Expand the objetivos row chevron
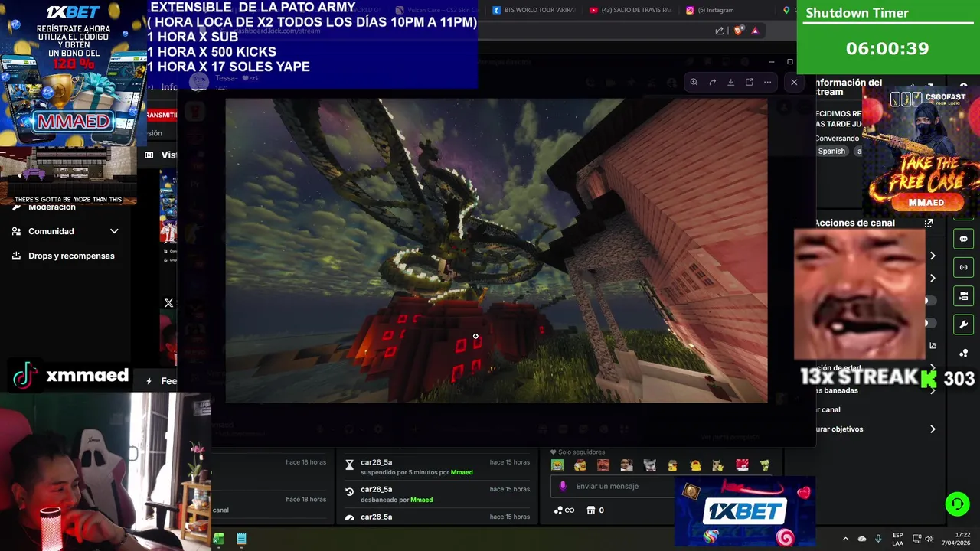980x551 pixels. click(933, 429)
